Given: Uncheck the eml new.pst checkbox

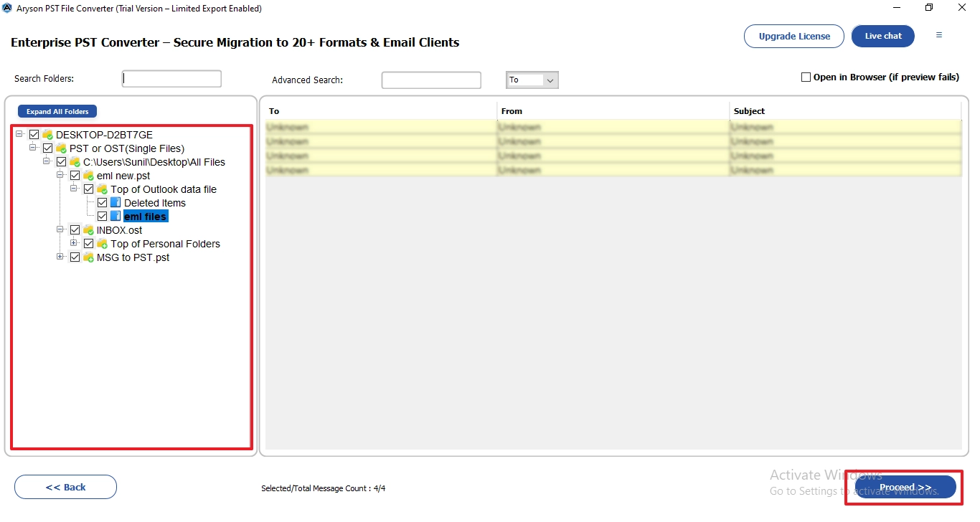Looking at the screenshot, I should [75, 176].
